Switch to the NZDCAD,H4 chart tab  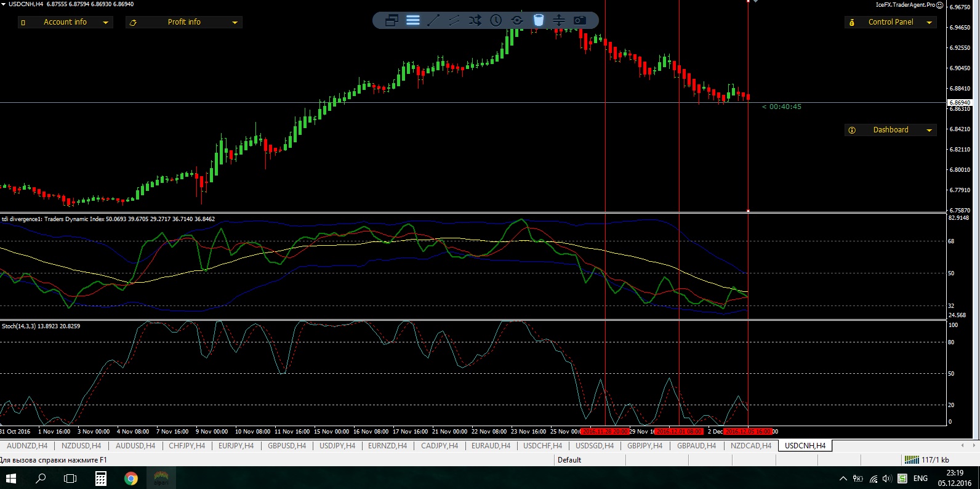pyautogui.click(x=751, y=446)
